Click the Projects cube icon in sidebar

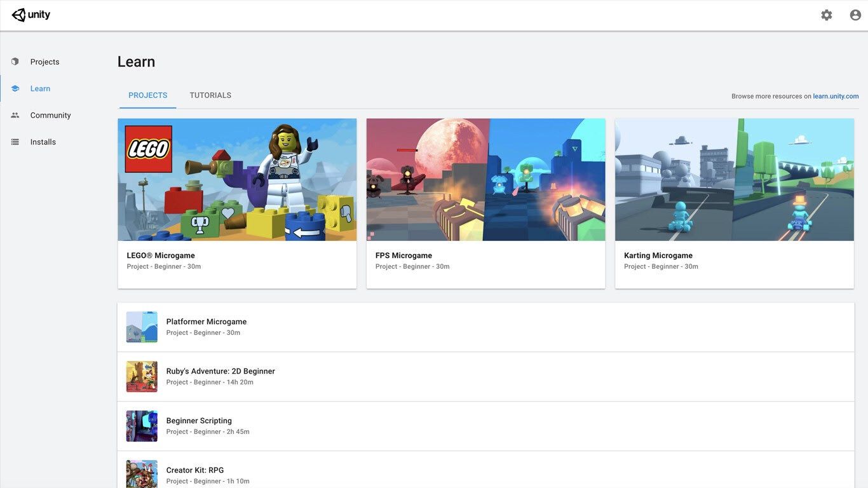[x=15, y=62]
